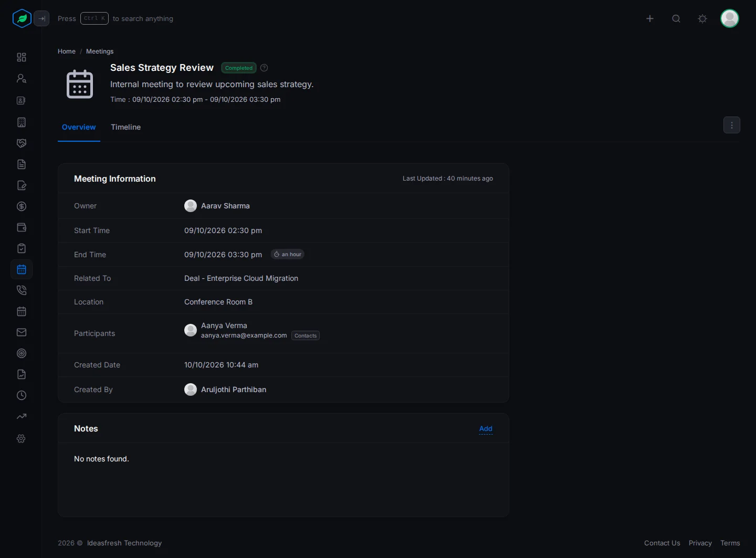
Task: Click the help icon beside Completed badge
Action: (x=264, y=68)
